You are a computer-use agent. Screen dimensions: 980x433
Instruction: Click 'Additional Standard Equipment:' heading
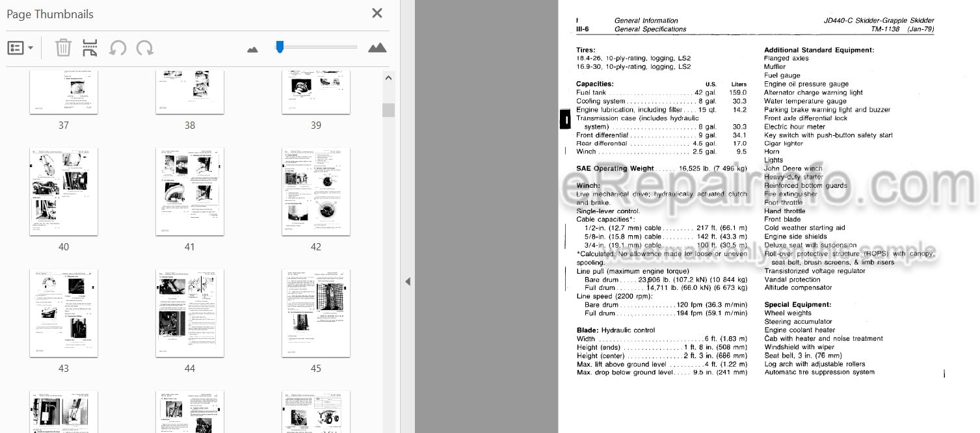click(819, 50)
